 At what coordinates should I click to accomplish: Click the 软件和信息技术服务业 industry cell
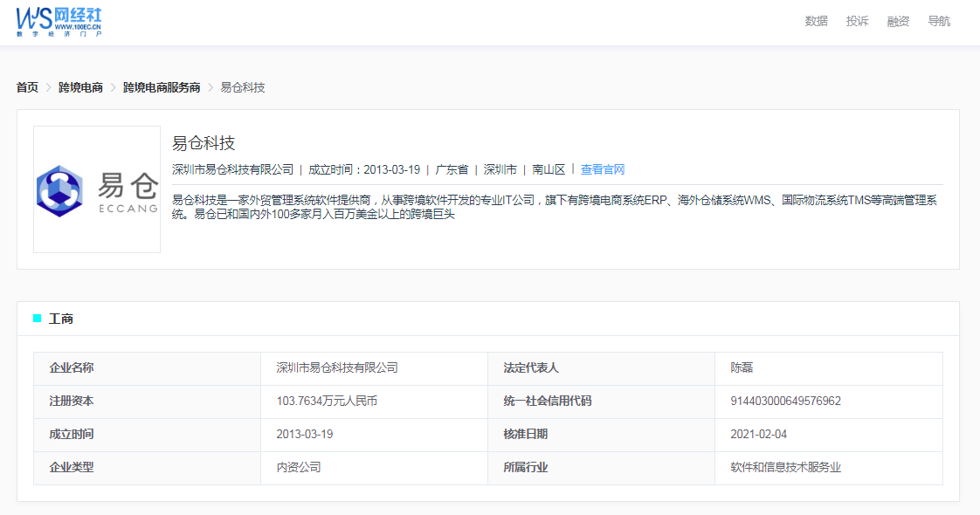pos(785,468)
